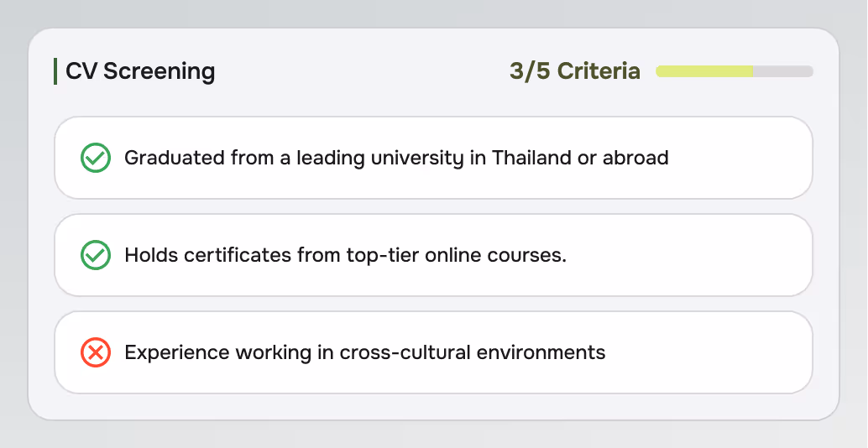Click the word abroad in first criterion
Screen dimensions: 868x448
point(635,158)
